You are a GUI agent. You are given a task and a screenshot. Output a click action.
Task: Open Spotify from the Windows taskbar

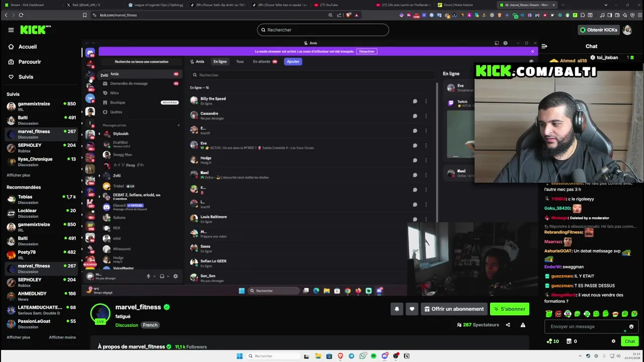373,356
